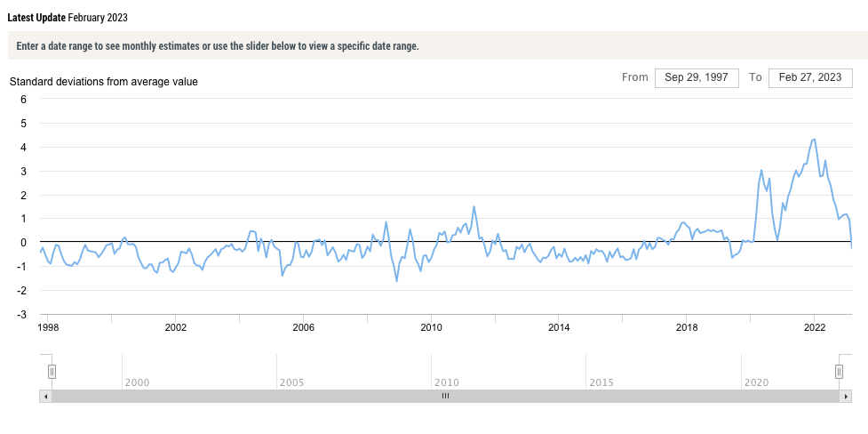The width and height of the screenshot is (868, 434).
Task: Select the 2020 marker on range selector
Action: [x=756, y=382]
